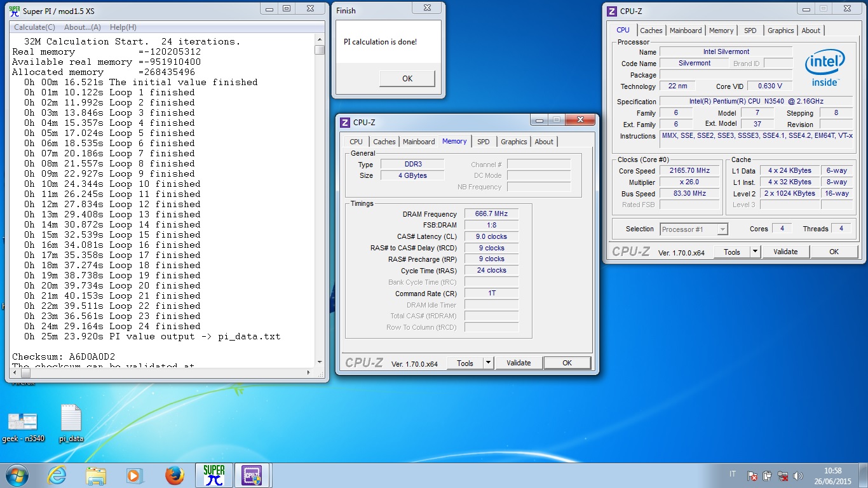Screen dimensions: 868x488
Task: Click the Command Rate value 1T
Action: [492, 294]
